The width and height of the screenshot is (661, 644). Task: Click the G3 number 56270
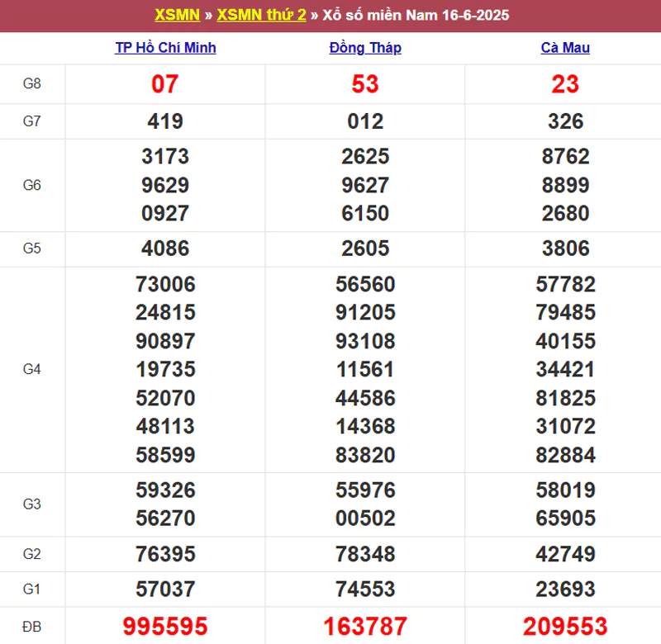click(165, 518)
